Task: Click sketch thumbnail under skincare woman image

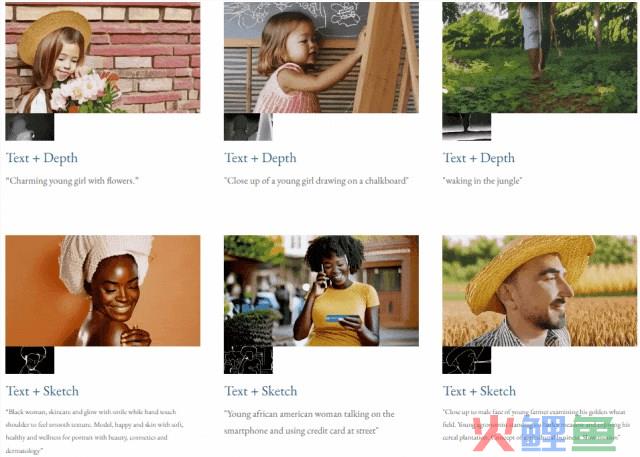Action: coord(29,360)
